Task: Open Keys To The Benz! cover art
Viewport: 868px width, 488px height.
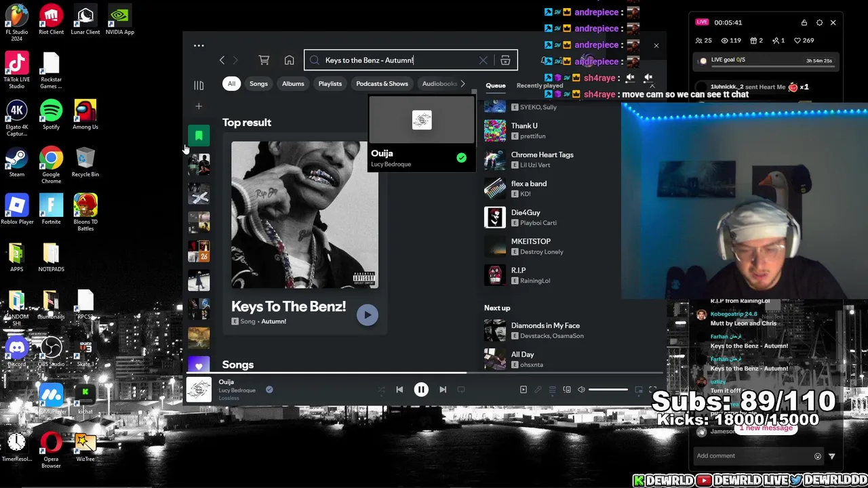Action: (304, 216)
